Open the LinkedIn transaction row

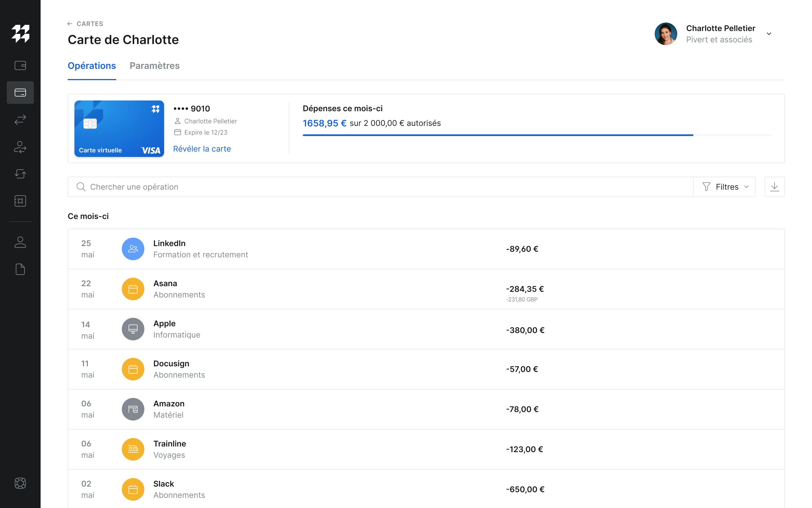click(x=426, y=249)
